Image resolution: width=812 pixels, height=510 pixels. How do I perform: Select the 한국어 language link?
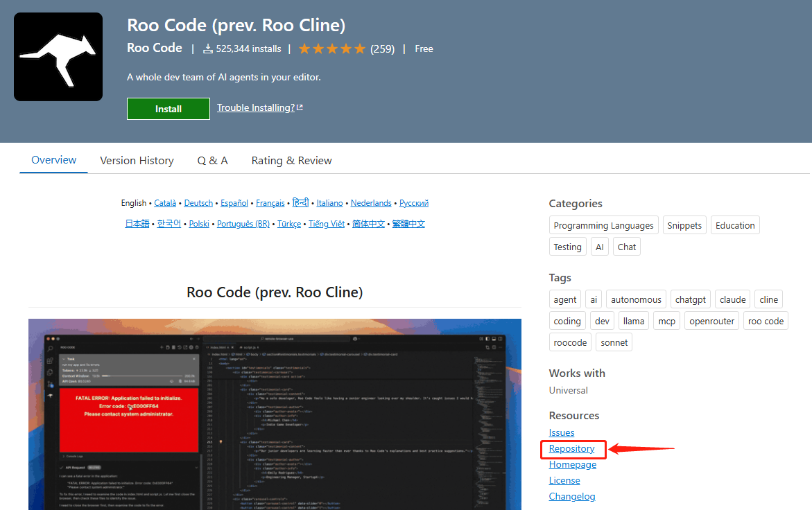coord(169,223)
